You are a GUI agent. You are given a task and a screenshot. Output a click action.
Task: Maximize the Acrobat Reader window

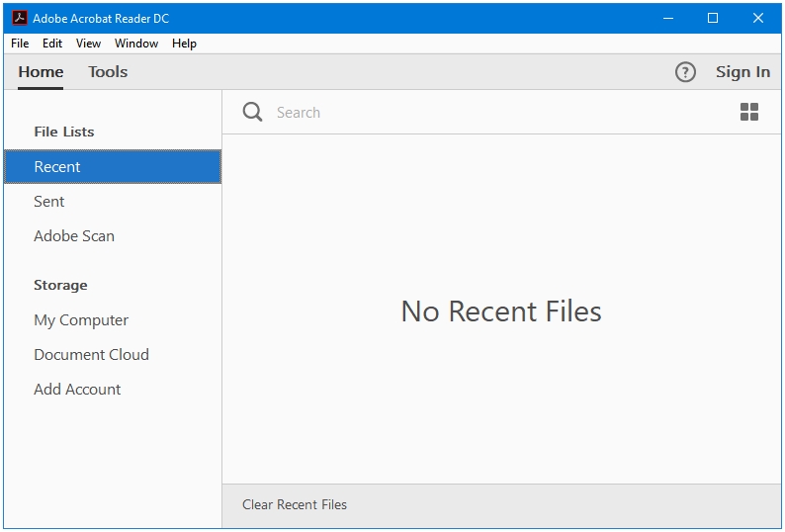713,18
